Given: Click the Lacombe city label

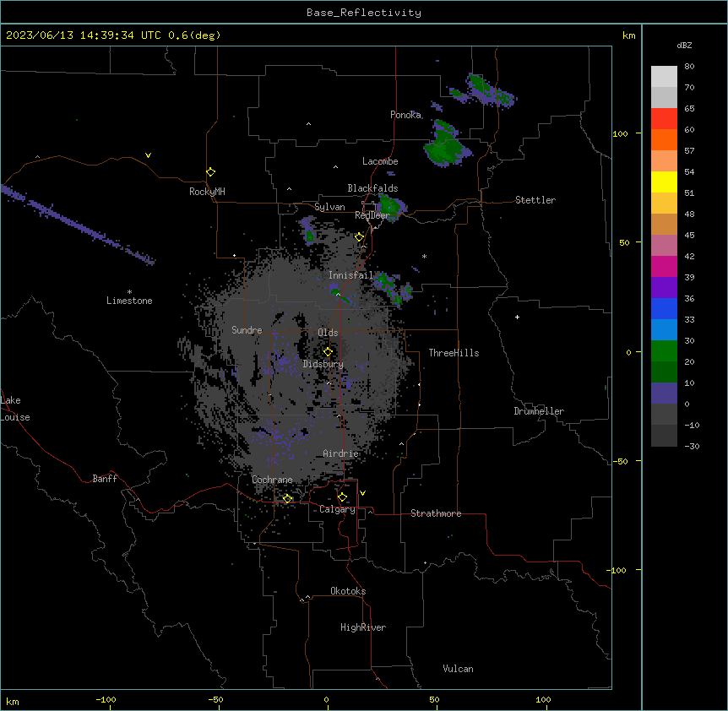Looking at the screenshot, I should (x=380, y=161).
